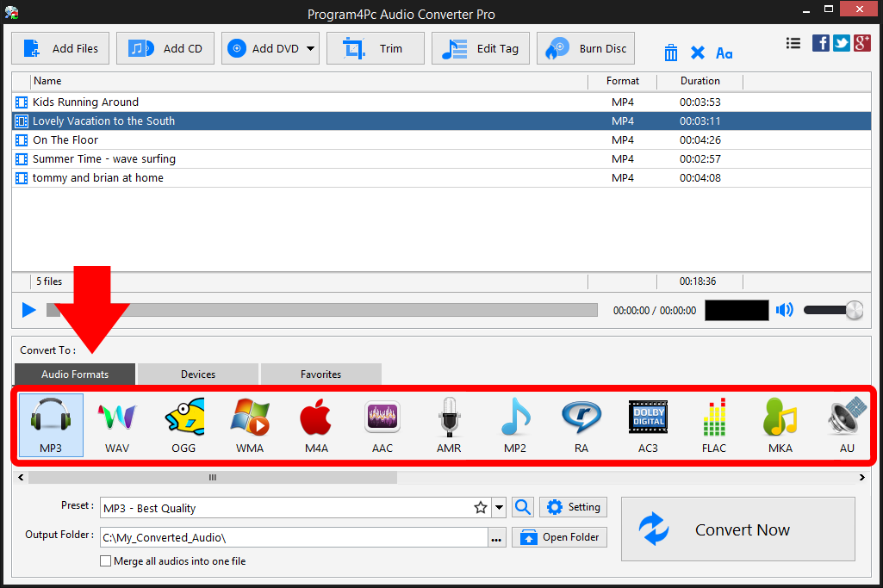Screen dimensions: 883x588
Task: Open the Edit Tag tool
Action: [x=480, y=48]
